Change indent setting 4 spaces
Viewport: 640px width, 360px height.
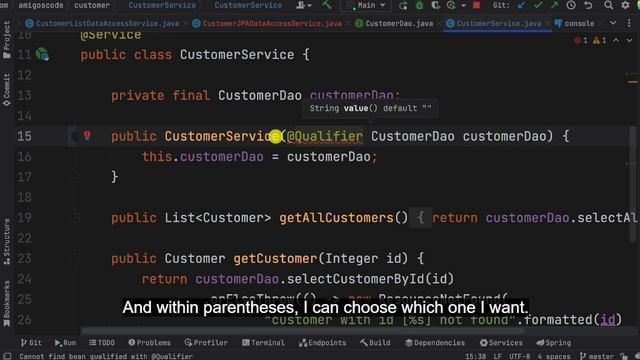554,356
